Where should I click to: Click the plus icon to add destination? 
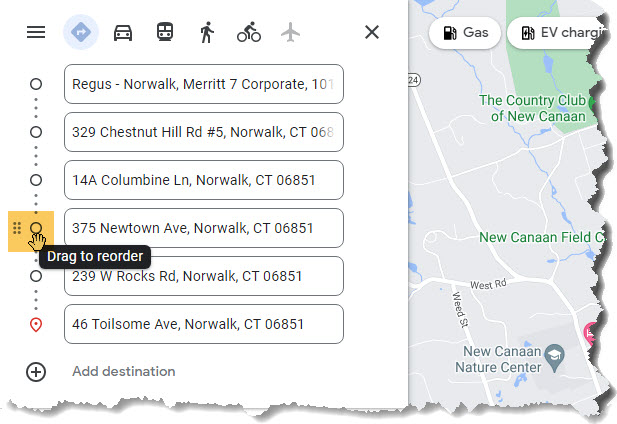[36, 372]
